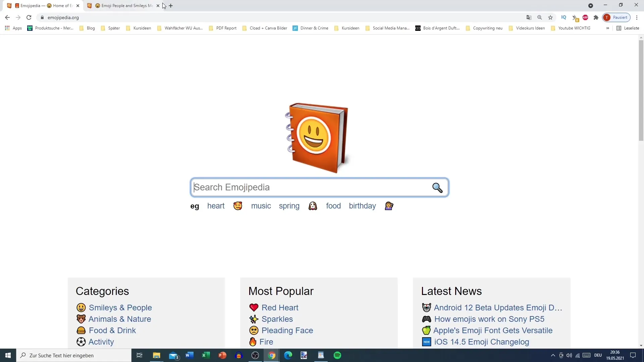This screenshot has width=644, height=362.
Task: Click the Windows taskbar search box
Action: (x=74, y=355)
